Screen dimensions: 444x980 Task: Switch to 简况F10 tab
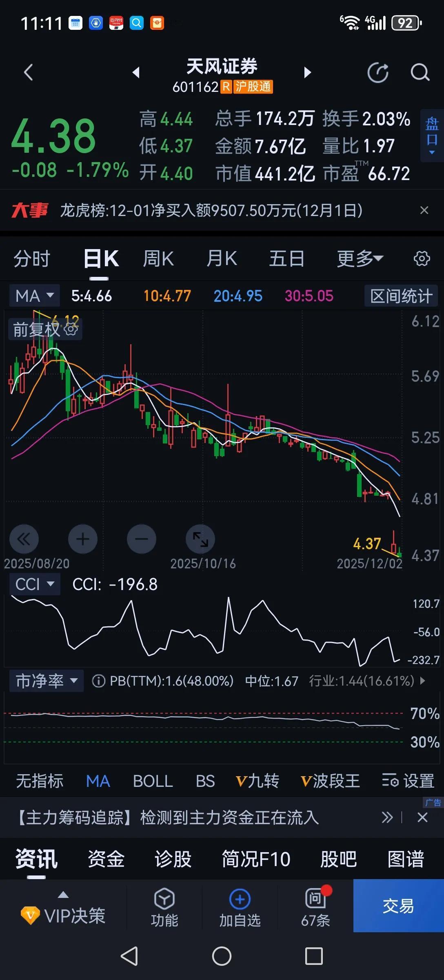(256, 859)
